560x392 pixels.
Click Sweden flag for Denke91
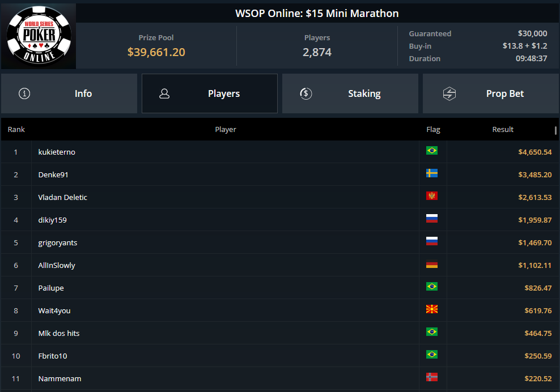[x=432, y=173]
